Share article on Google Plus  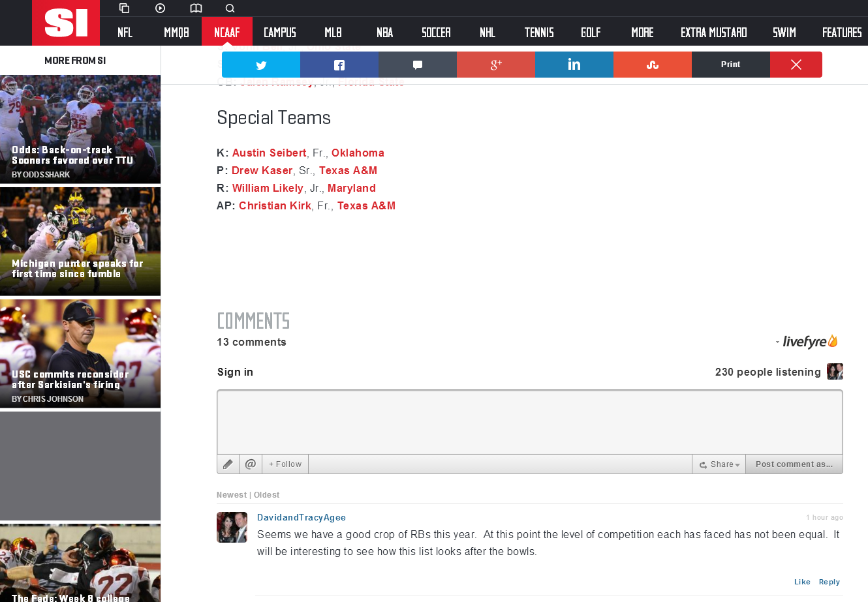[x=496, y=65]
